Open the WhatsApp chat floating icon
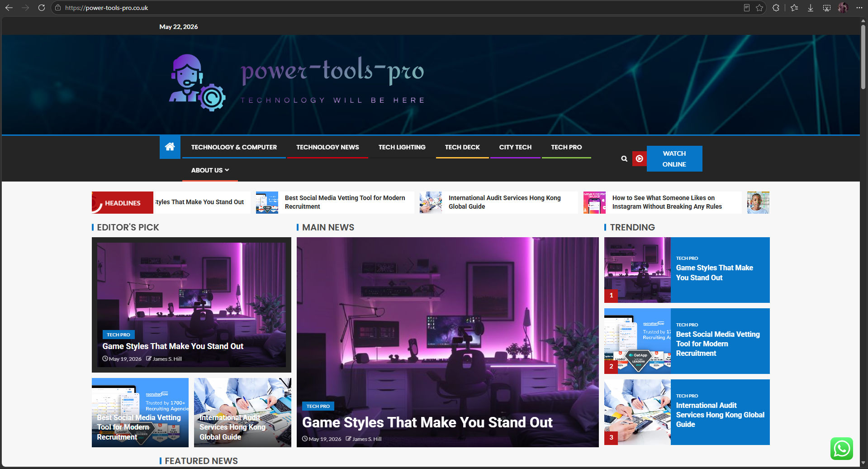The width and height of the screenshot is (868, 469). pos(842,449)
